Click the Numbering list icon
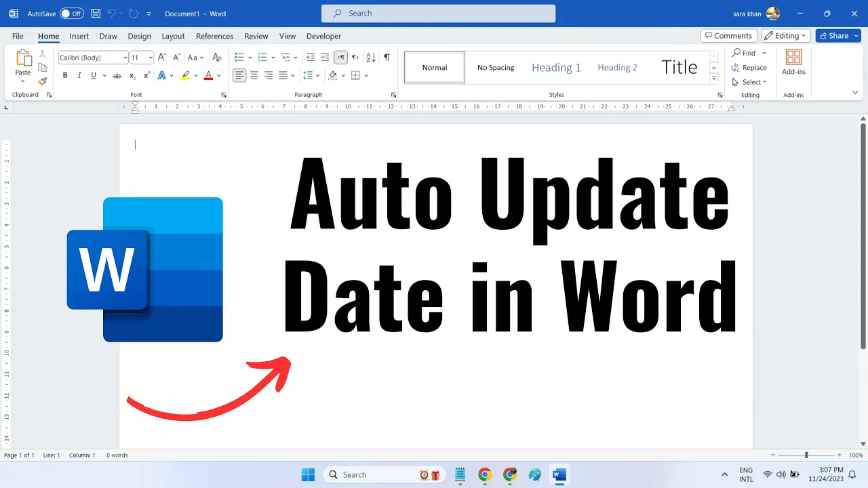Viewport: 868px width, 488px height. [x=262, y=58]
